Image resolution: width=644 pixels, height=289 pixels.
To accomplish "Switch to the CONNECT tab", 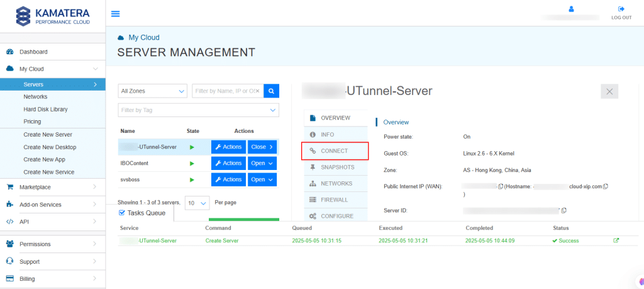I will [x=336, y=151].
